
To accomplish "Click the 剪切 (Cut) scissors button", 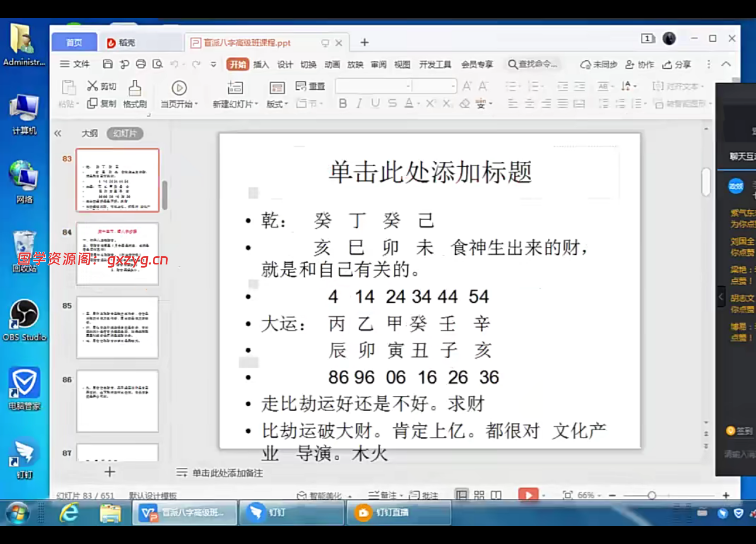I will tap(102, 86).
